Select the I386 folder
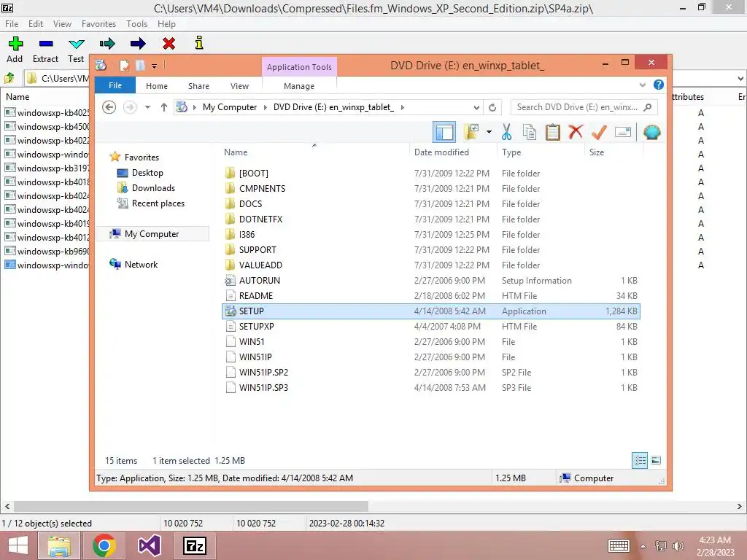The width and height of the screenshot is (747, 560). click(431, 234)
